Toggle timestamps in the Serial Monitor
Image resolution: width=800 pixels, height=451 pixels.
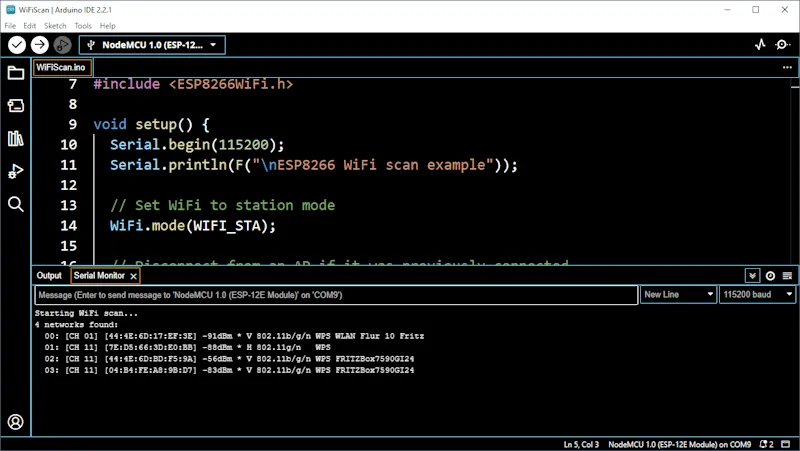tap(770, 276)
